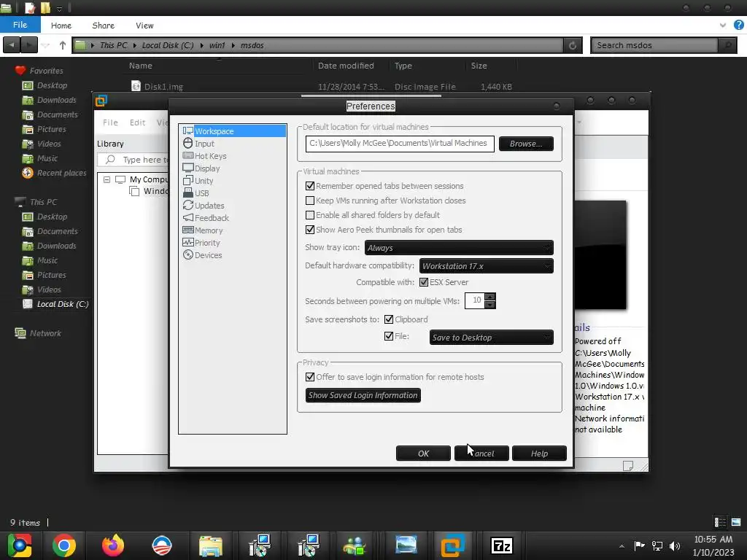Viewport: 747px width, 560px height.
Task: Open the Show tray icon dropdown
Action: click(459, 248)
